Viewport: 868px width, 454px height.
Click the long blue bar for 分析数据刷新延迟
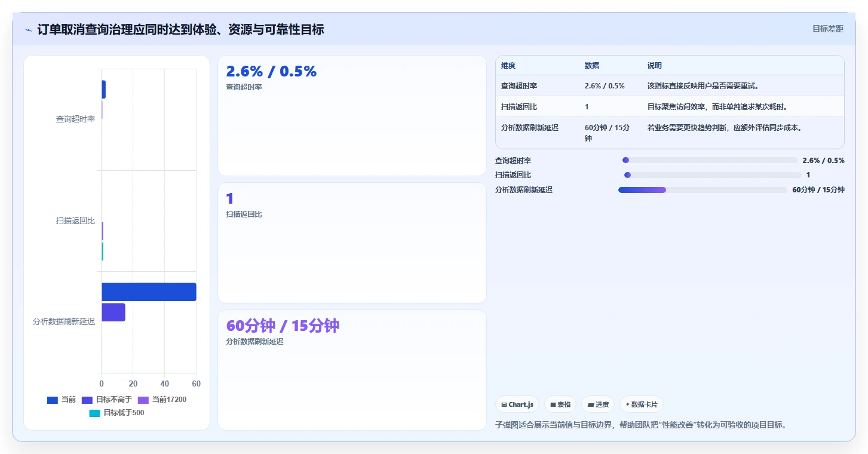[x=149, y=292]
